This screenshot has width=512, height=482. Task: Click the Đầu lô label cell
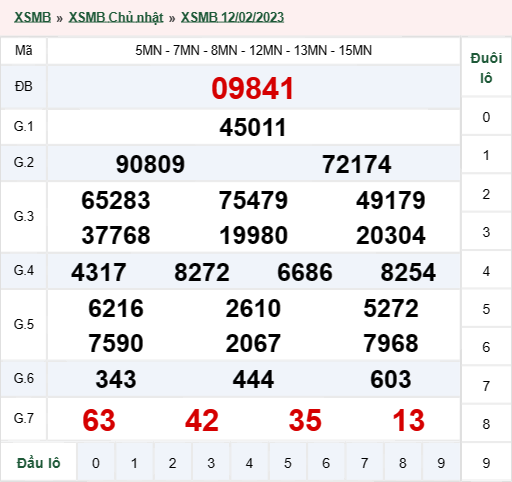[39, 463]
